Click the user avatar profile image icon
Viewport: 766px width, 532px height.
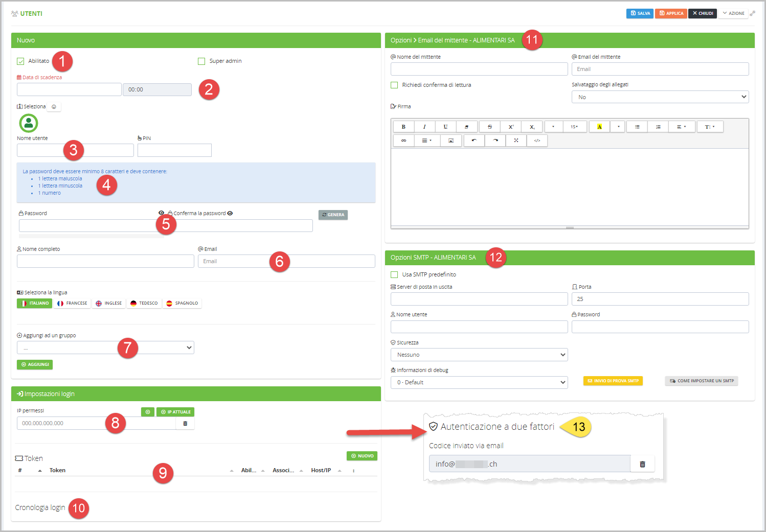29,123
